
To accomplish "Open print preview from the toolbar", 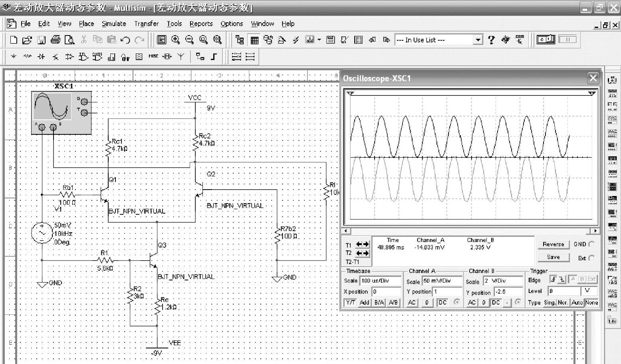I will coord(69,40).
